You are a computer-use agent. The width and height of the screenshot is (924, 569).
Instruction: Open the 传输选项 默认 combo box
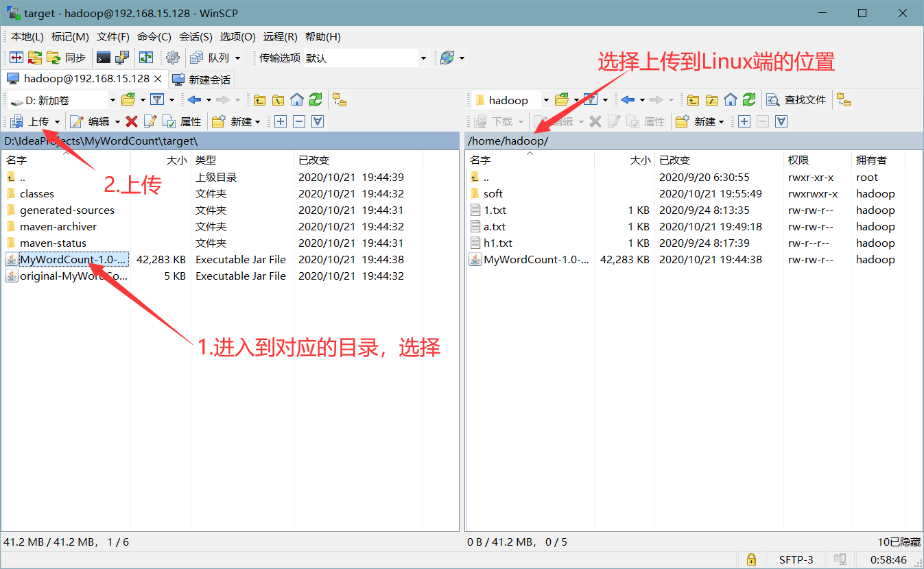tap(366, 58)
